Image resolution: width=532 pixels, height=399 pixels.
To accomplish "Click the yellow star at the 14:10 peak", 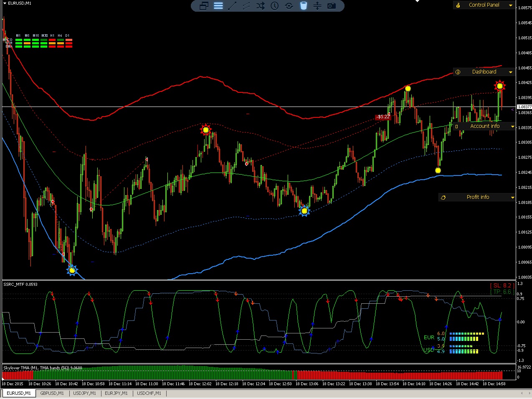I will [x=408, y=89].
